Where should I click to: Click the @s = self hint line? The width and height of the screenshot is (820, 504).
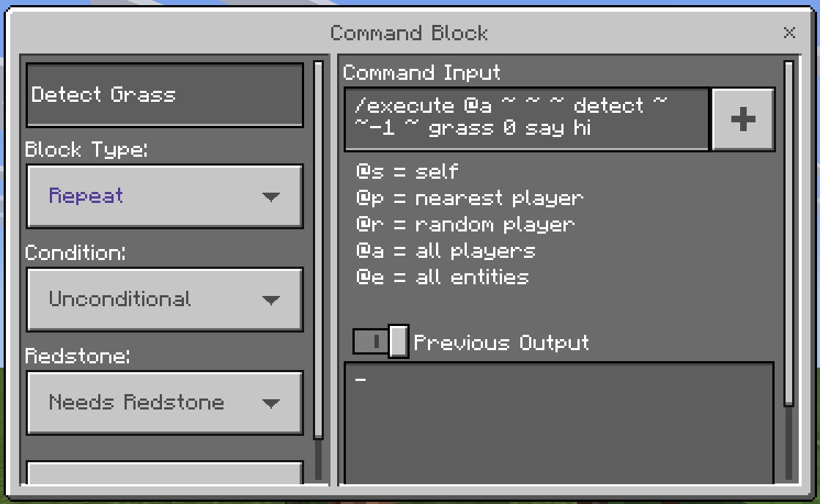click(x=407, y=171)
